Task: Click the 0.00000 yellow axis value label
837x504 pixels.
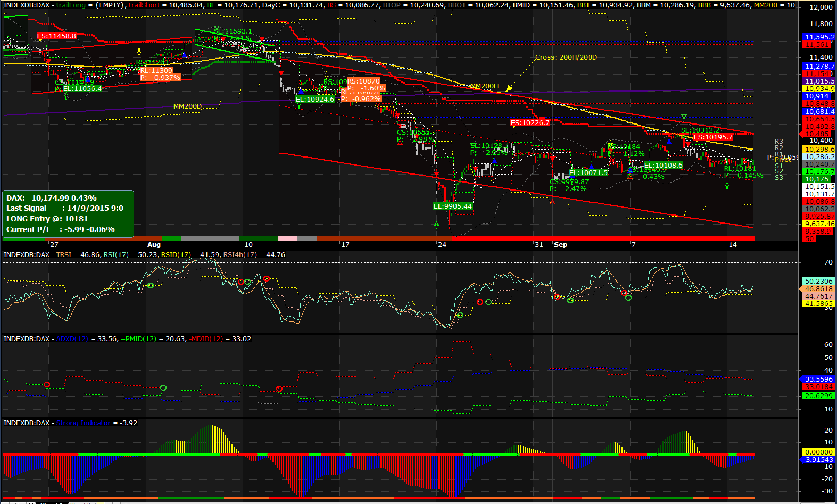Action: [819, 452]
